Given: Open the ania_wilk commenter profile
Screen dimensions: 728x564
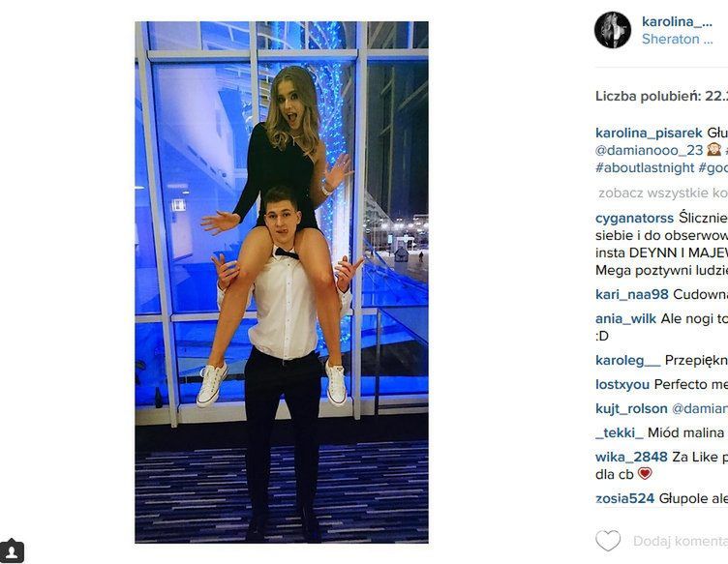Looking at the screenshot, I should [625, 318].
